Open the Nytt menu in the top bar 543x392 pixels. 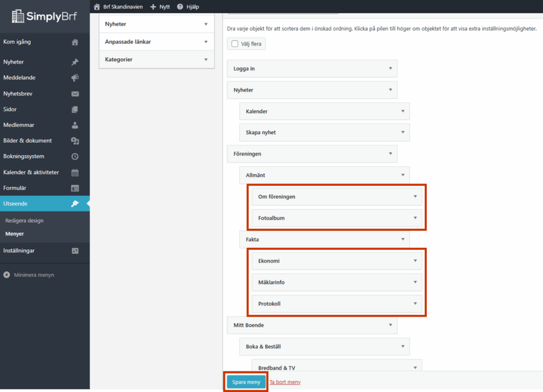(160, 7)
